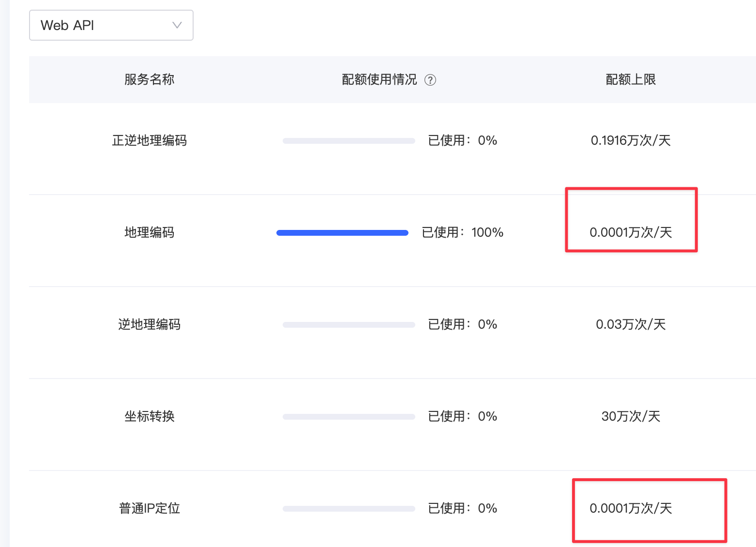Click the 服务名称 column header
Image resolution: width=756 pixels, height=547 pixels.
pyautogui.click(x=149, y=79)
